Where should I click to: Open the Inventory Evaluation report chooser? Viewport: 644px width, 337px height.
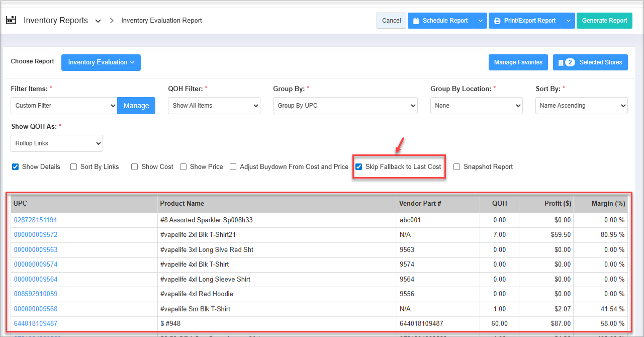click(101, 62)
